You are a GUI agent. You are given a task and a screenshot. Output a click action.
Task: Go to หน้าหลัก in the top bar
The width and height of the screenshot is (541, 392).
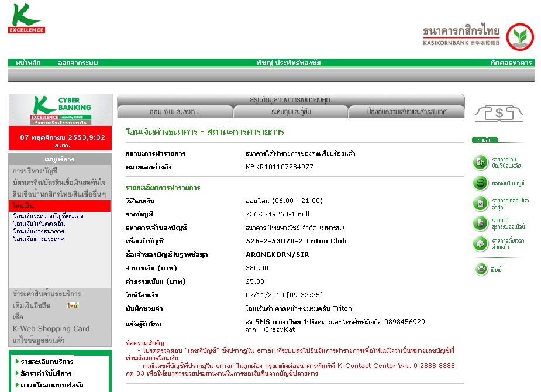click(x=28, y=63)
